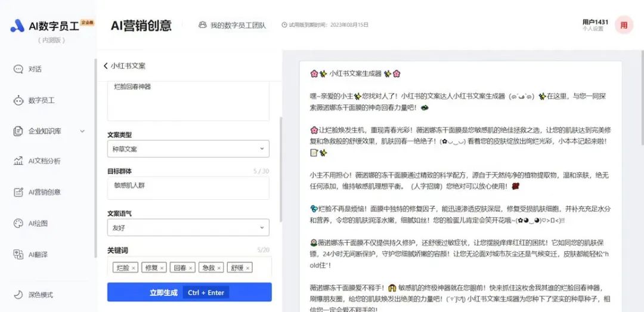
Task: Click the 企业知识库 book icon
Action: coord(18,131)
